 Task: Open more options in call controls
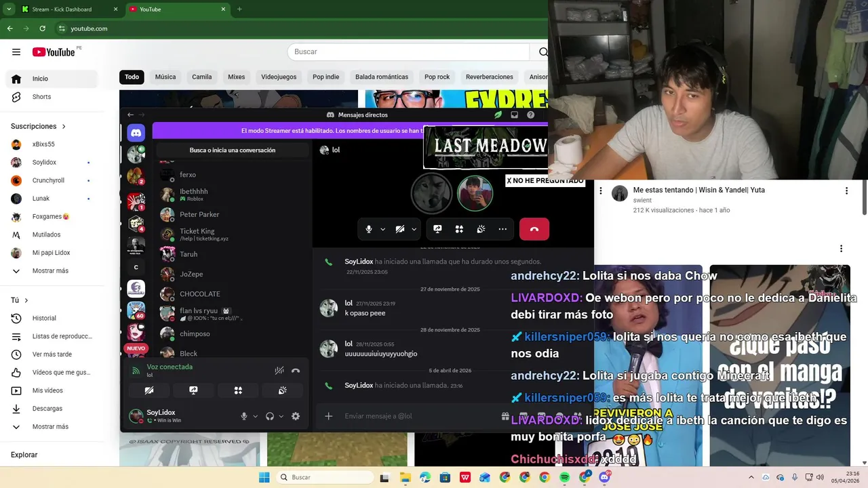[x=502, y=229]
